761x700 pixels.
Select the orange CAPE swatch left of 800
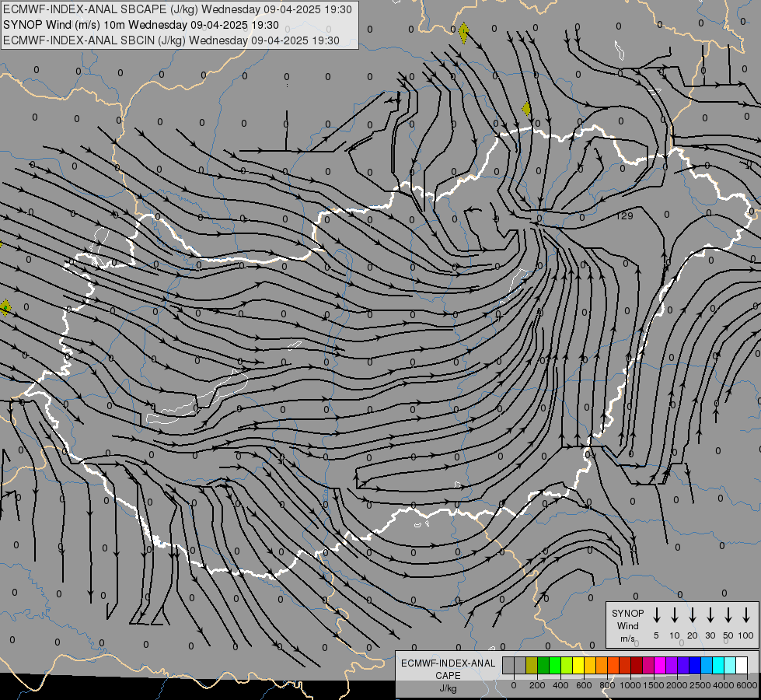pos(602,665)
